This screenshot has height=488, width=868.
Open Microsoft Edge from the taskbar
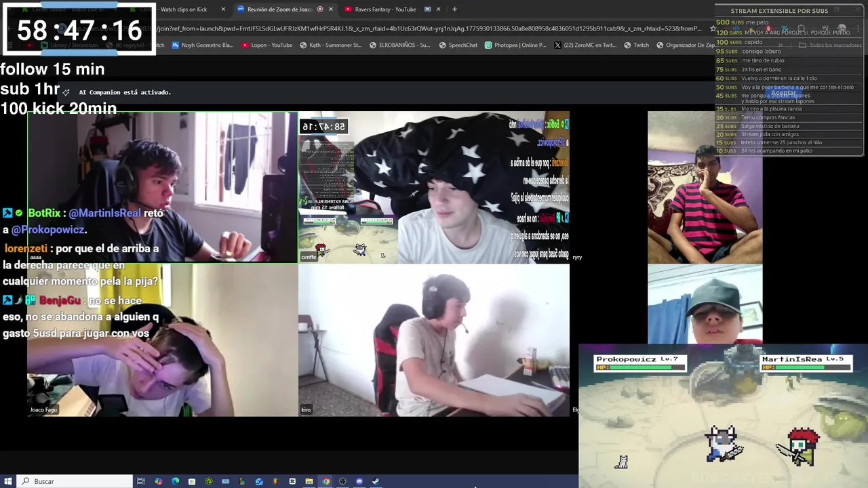pyautogui.click(x=175, y=481)
